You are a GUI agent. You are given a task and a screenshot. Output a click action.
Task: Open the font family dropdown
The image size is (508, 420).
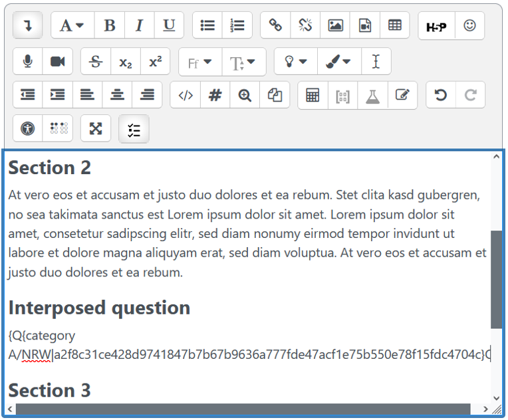(x=199, y=62)
